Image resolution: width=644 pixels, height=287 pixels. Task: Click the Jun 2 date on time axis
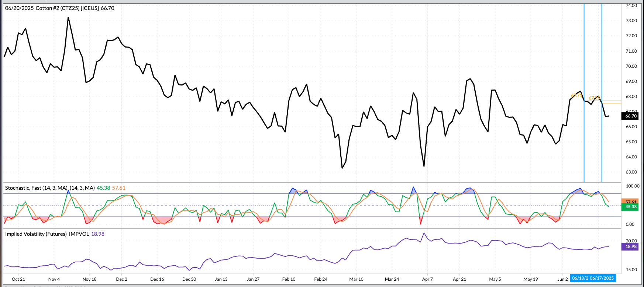(562, 279)
